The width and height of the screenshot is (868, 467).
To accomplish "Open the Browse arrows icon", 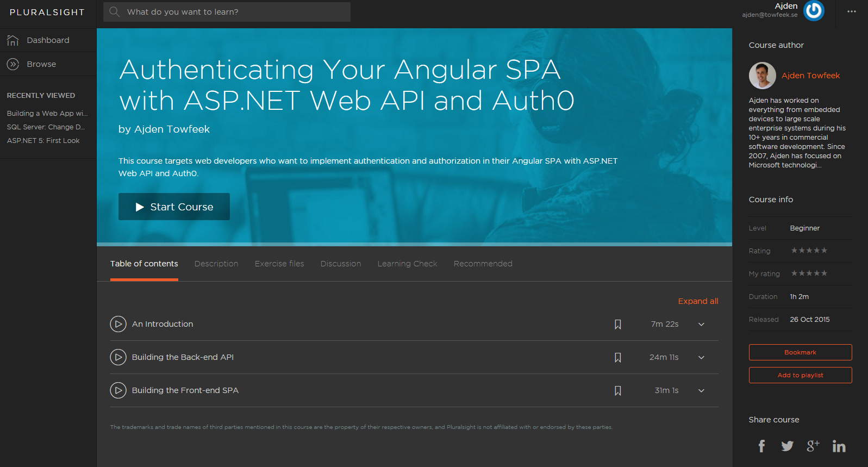I will 13,64.
